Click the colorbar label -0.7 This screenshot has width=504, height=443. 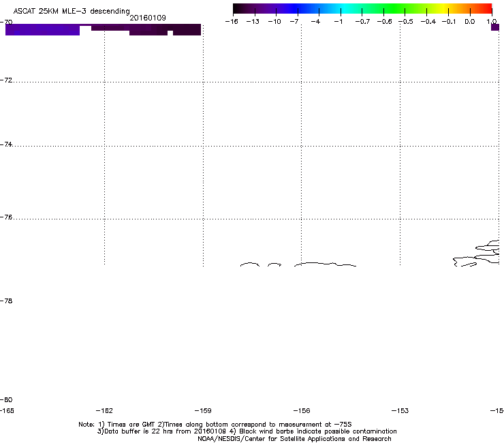[x=362, y=22]
